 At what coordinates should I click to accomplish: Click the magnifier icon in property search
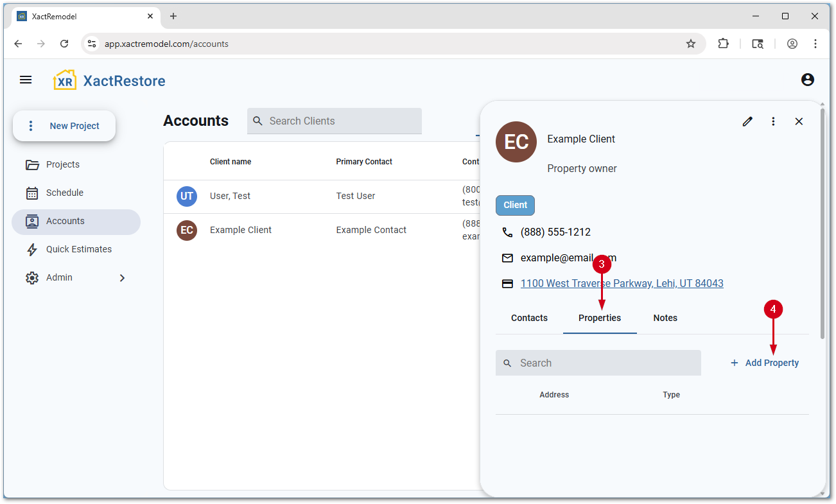507,363
